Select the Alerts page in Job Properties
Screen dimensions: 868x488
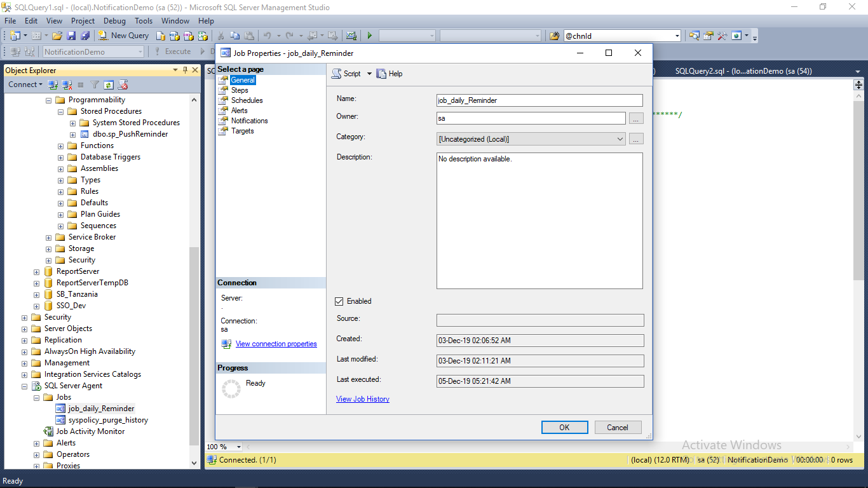tap(239, 111)
